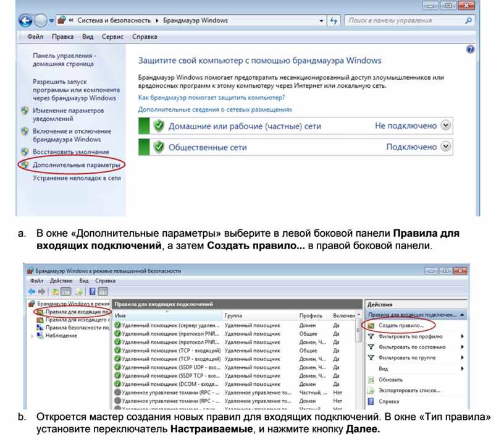Open 'Разрешить запуск программы или компонента' link
The width and height of the screenshot is (504, 447).
(76, 90)
